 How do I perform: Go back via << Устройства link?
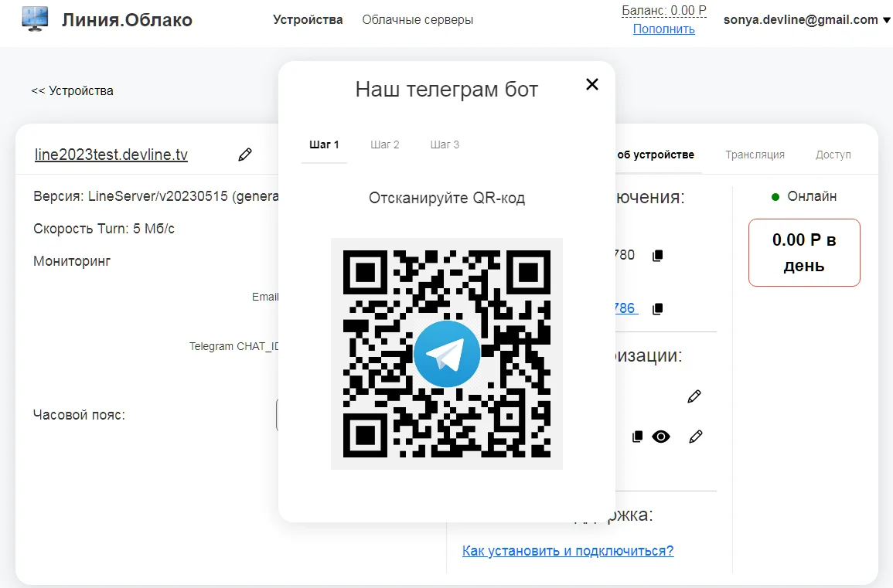pos(72,90)
